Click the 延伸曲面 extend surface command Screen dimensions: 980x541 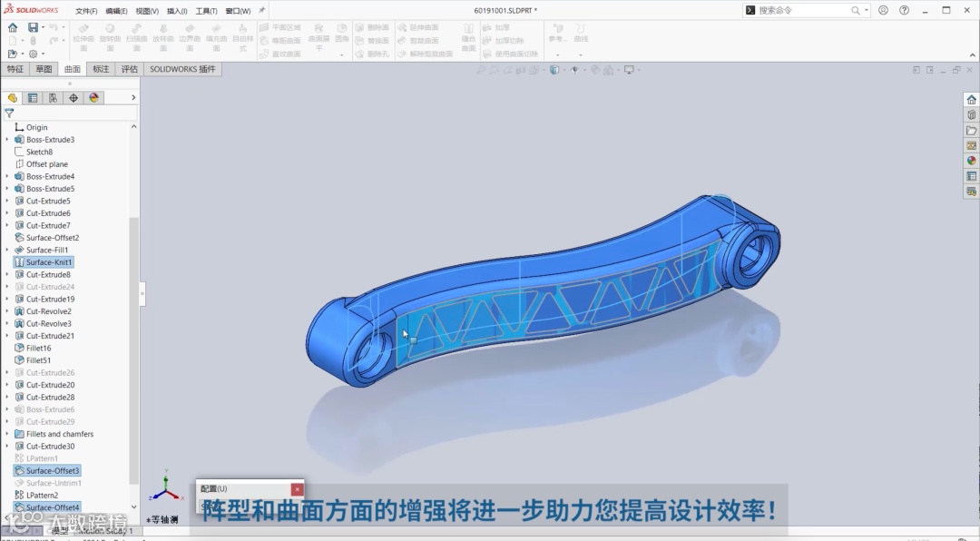[418, 27]
